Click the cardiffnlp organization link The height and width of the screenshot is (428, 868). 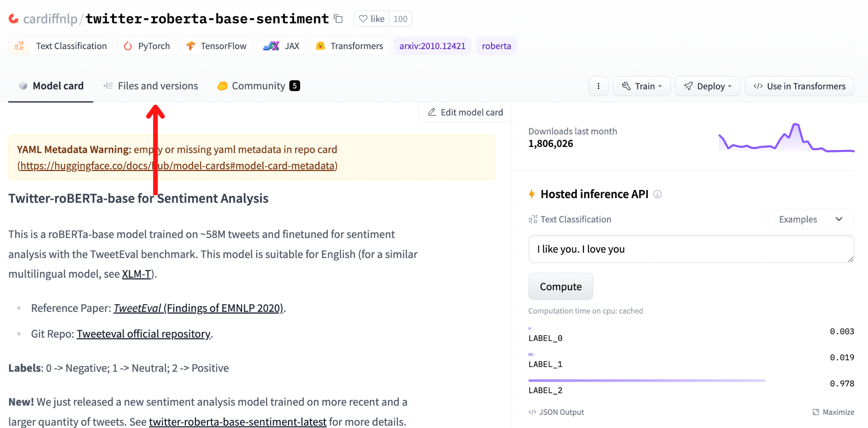coord(50,19)
